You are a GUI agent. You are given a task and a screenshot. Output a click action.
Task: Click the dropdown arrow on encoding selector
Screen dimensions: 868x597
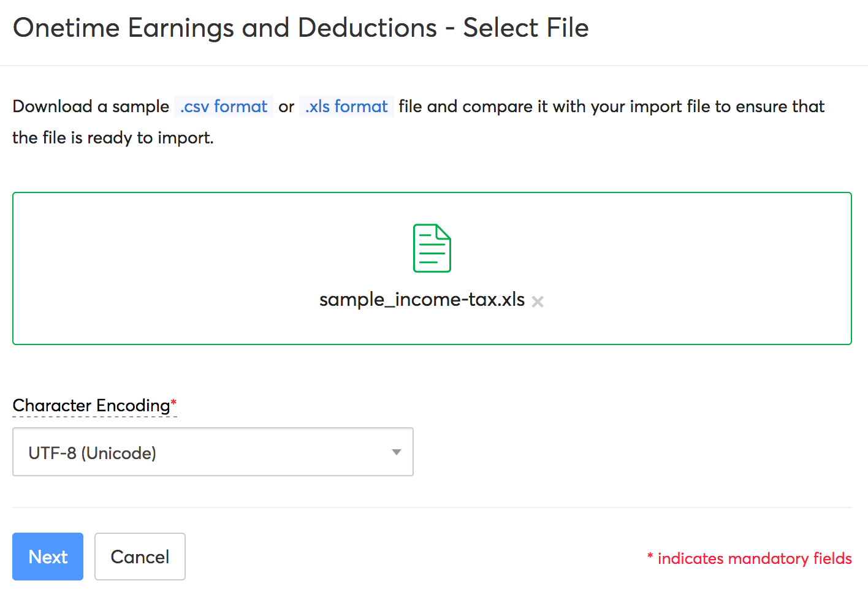click(x=397, y=452)
